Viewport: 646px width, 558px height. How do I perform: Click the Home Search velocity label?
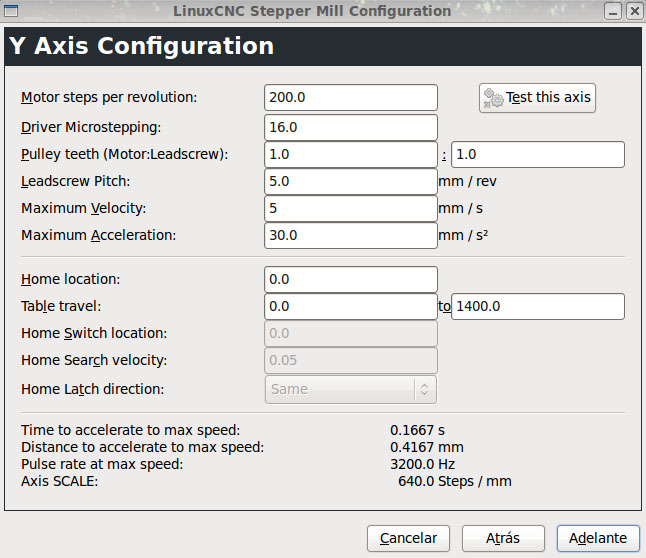(x=94, y=361)
